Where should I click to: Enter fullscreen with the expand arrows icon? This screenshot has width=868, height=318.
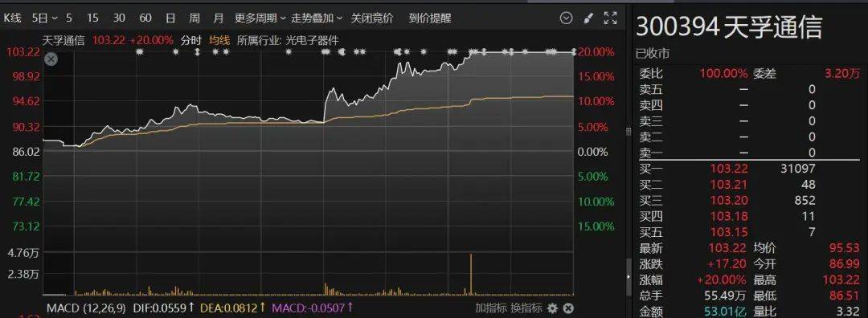point(610,18)
